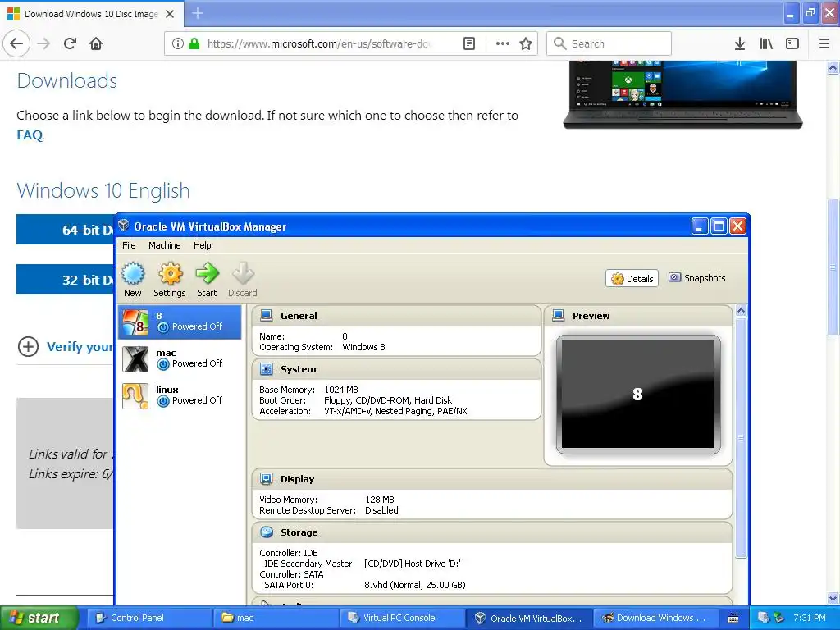
Task: Select the linux VM icon in list
Action: click(135, 395)
